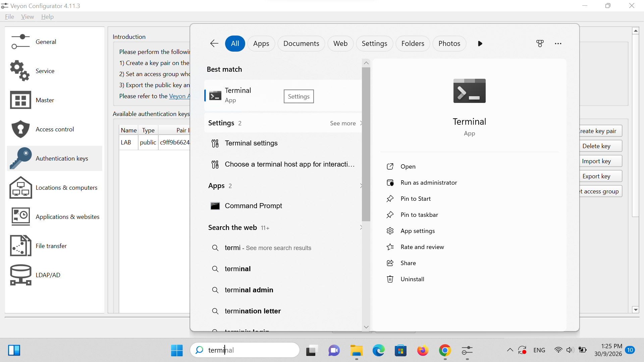Click results list scroll up arrow
This screenshot has height=362, width=644.
(x=366, y=63)
